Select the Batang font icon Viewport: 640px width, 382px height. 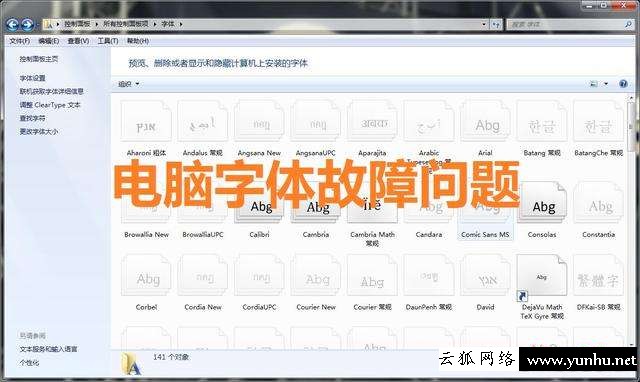(542, 122)
